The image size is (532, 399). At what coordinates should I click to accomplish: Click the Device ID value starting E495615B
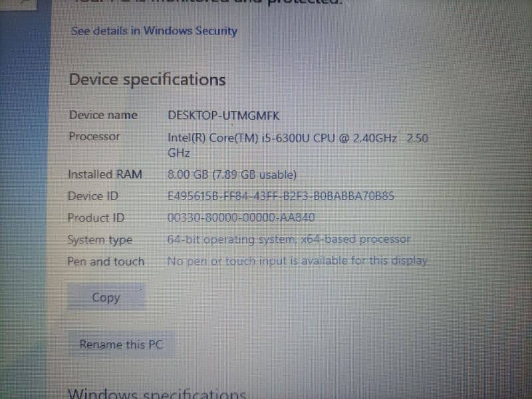point(281,196)
